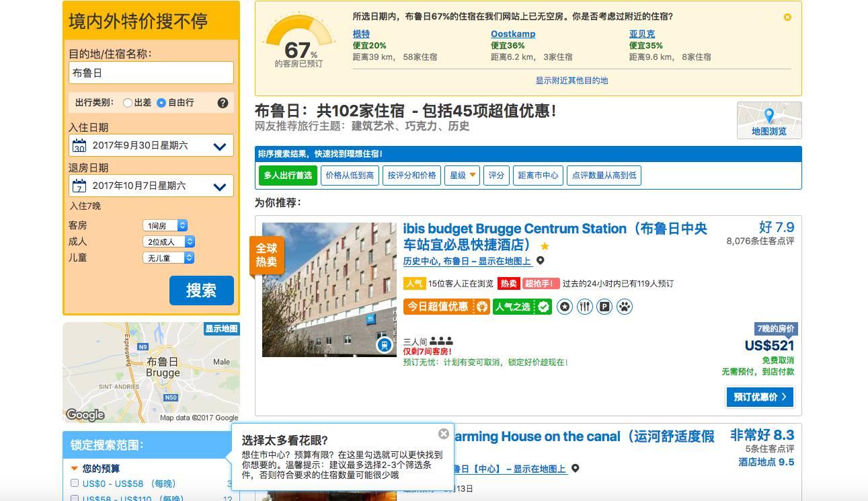Click the 今日超值优惠 deal badge
868x501 pixels.
point(447,307)
